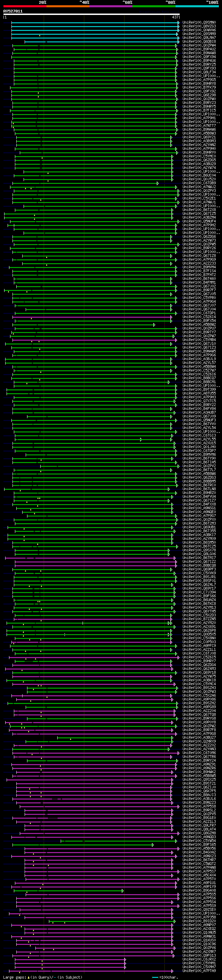The image size is (222, 980).
Task: Select the UniRef100_A7PAN8 hit label
Action: (x=199, y=867)
